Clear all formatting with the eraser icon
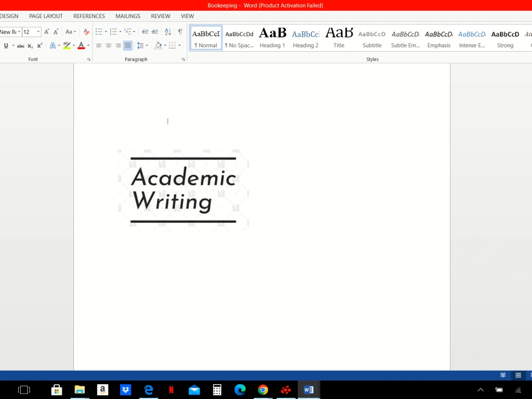532x399 pixels. pos(86,32)
